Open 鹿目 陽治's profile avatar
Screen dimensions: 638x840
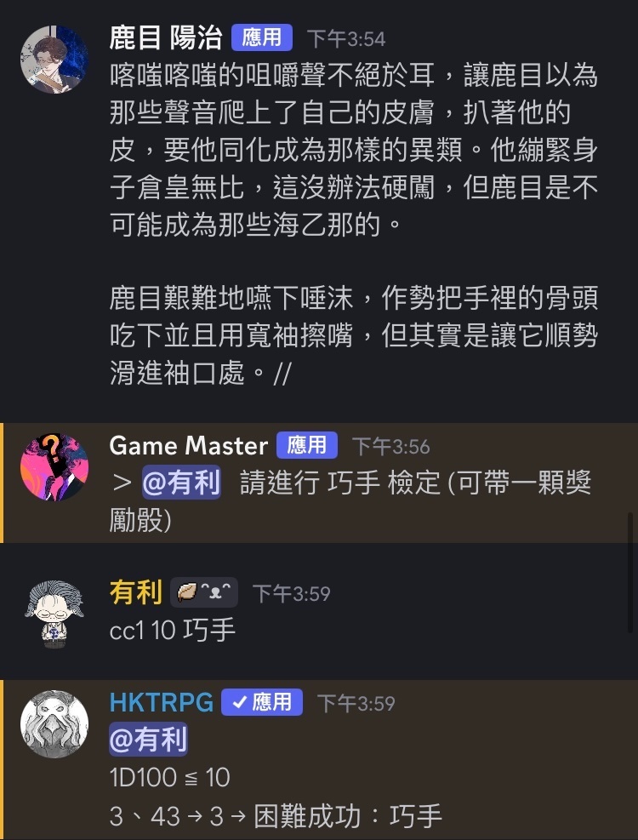coord(54,60)
